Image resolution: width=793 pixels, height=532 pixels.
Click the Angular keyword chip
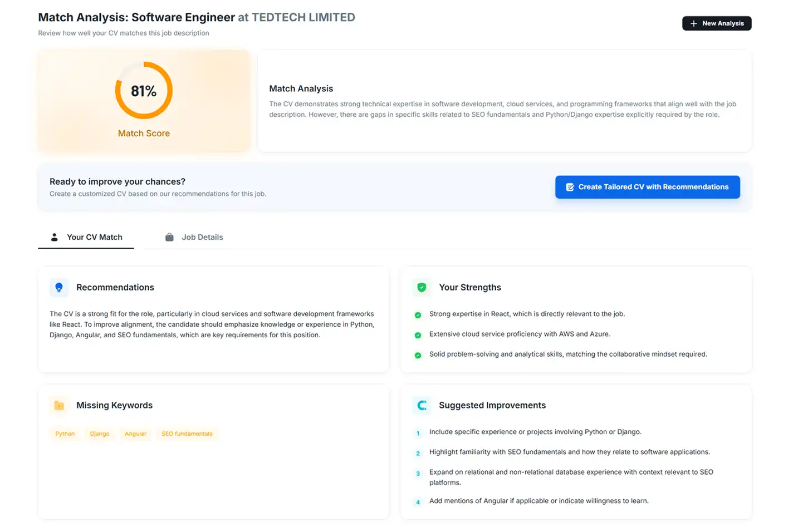click(x=135, y=434)
